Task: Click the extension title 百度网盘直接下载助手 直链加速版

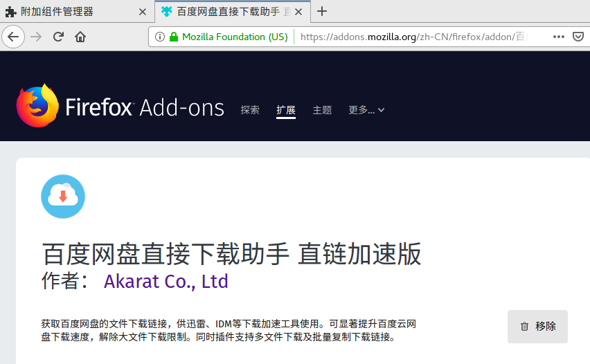Action: point(231,254)
